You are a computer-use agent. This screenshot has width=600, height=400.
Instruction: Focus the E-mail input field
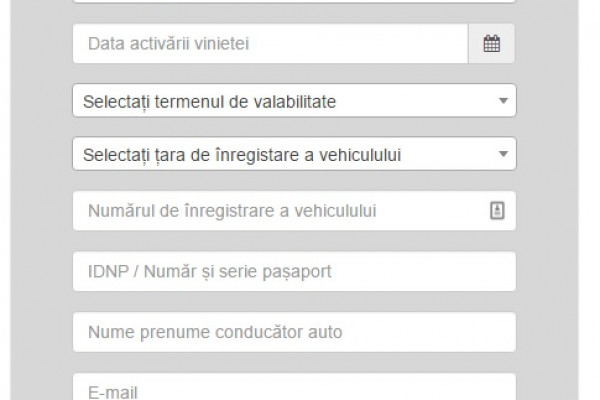coord(294,387)
